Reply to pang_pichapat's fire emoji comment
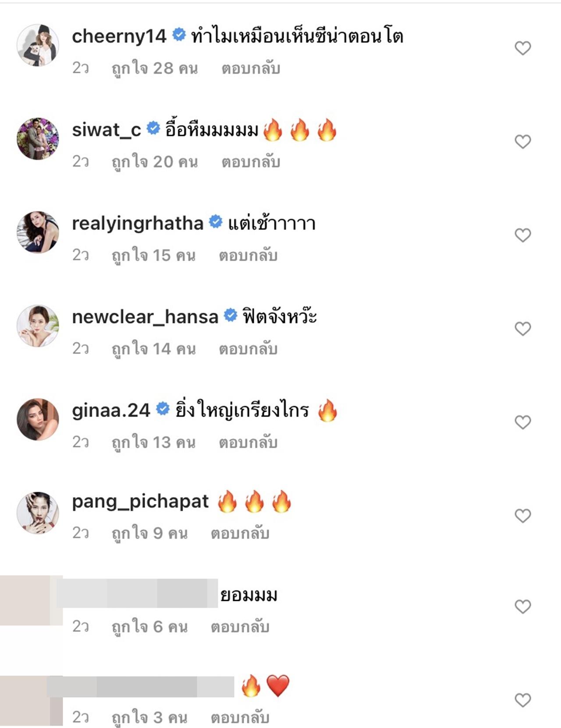The image size is (561, 728). tap(240, 533)
